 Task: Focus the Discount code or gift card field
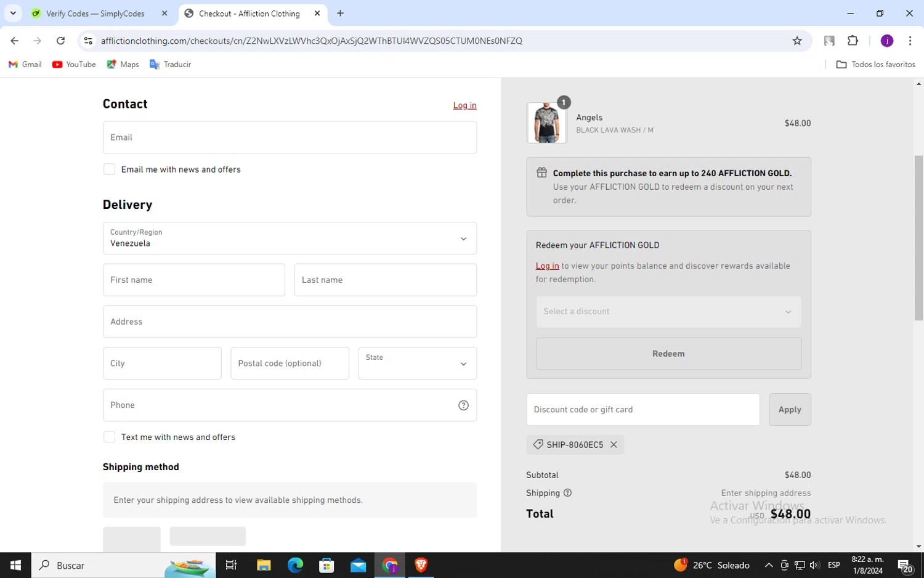642,409
